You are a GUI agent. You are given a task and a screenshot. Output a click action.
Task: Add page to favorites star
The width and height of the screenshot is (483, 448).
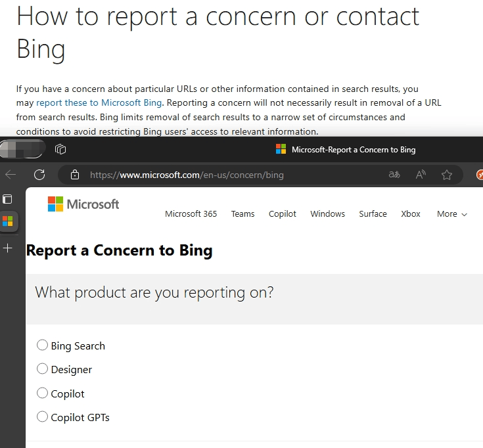pos(447,175)
